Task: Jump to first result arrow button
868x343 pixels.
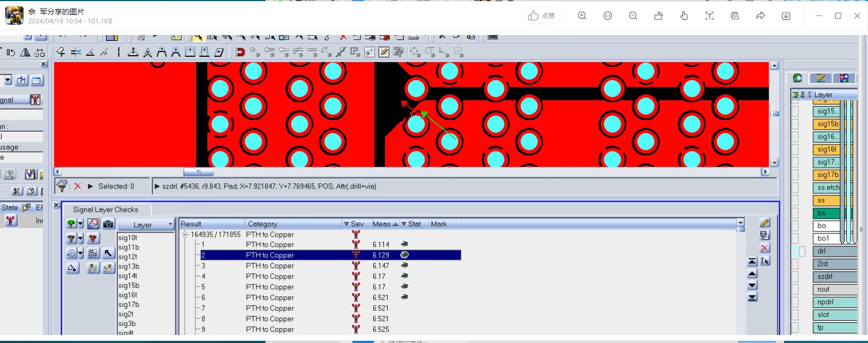Action: pyautogui.click(x=752, y=261)
